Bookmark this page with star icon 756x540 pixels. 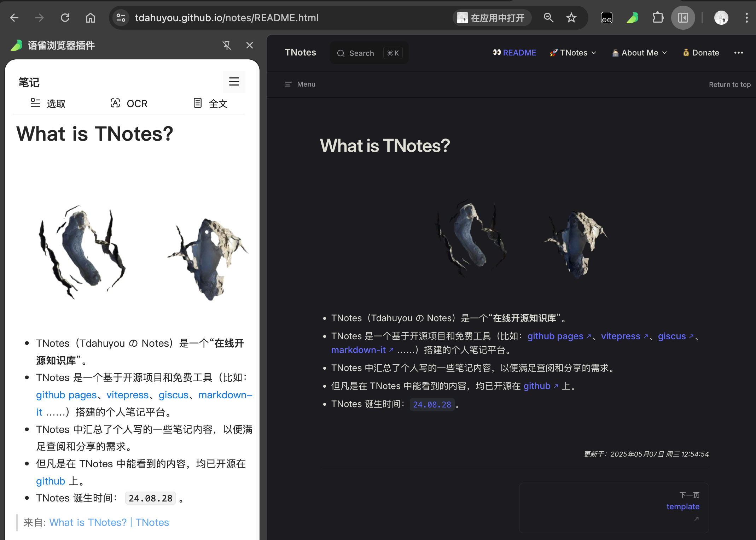[571, 18]
